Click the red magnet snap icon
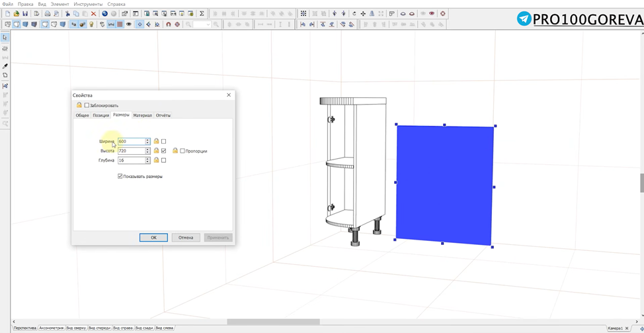Image resolution: width=644 pixels, height=333 pixels. pyautogui.click(x=169, y=24)
